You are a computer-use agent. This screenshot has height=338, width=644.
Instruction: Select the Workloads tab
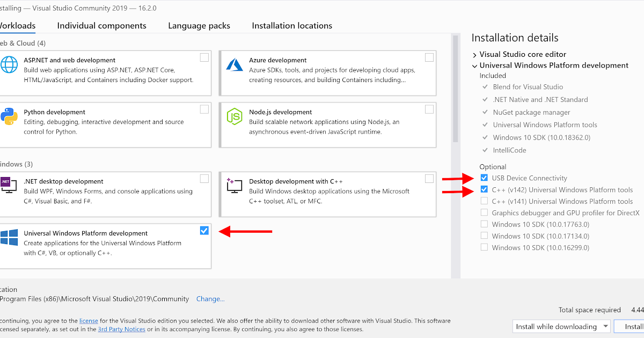click(17, 26)
